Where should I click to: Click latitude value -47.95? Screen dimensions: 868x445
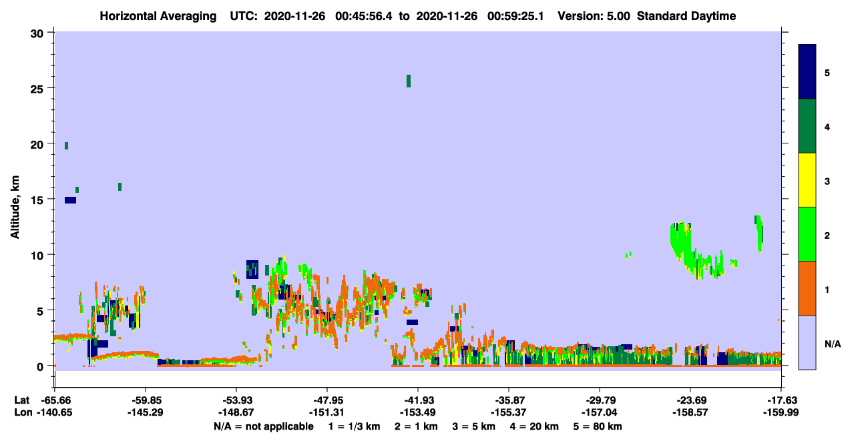(327, 400)
